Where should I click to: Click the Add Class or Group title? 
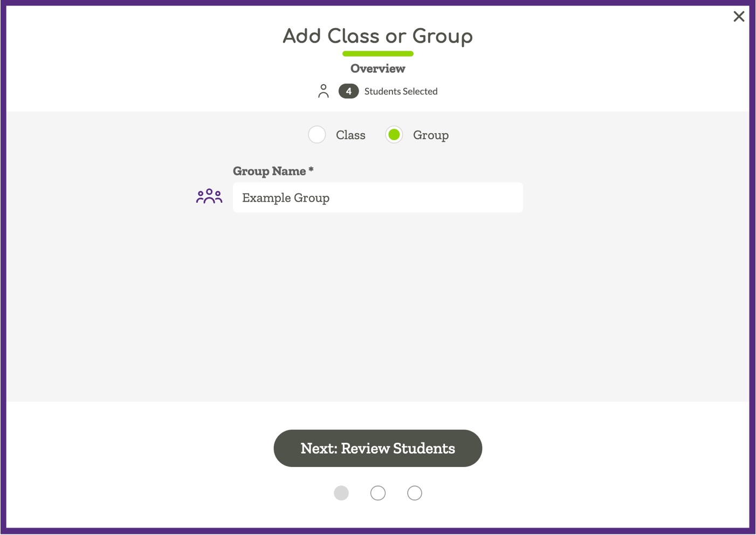377,36
